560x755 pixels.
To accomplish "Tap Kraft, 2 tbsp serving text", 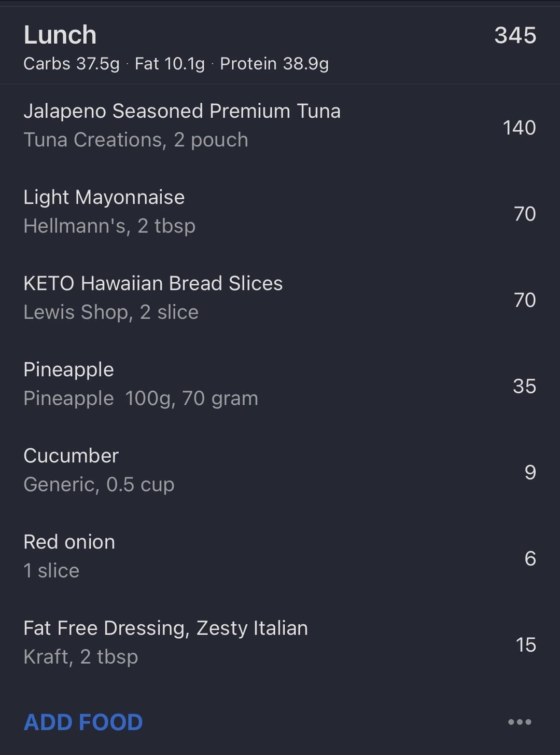I will click(81, 657).
